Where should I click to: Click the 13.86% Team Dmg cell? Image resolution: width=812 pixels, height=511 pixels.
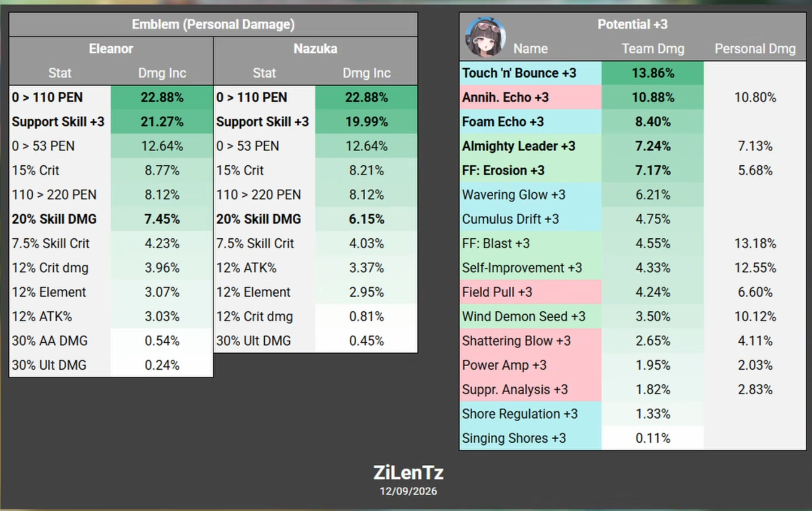(x=653, y=73)
